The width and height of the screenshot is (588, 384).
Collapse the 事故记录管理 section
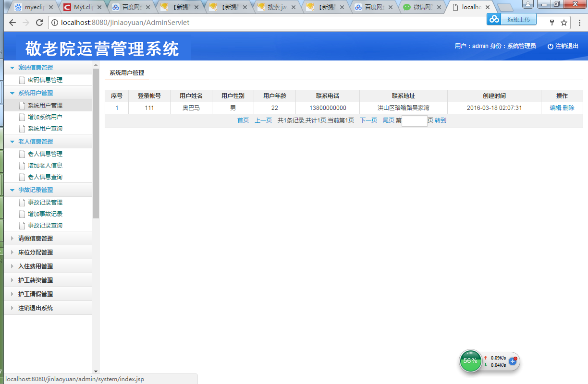tap(12, 190)
